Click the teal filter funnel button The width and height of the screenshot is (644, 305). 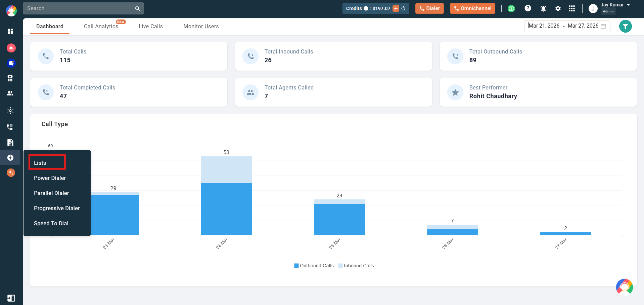tap(625, 26)
